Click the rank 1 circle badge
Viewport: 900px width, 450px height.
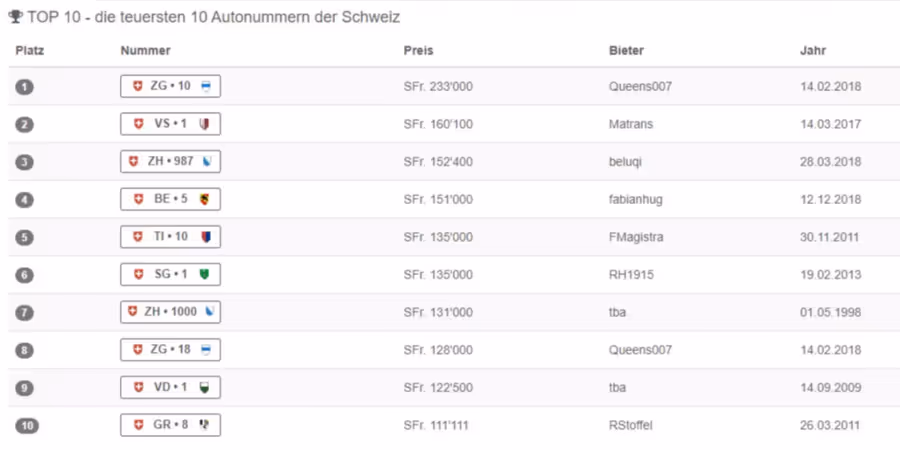click(24, 87)
